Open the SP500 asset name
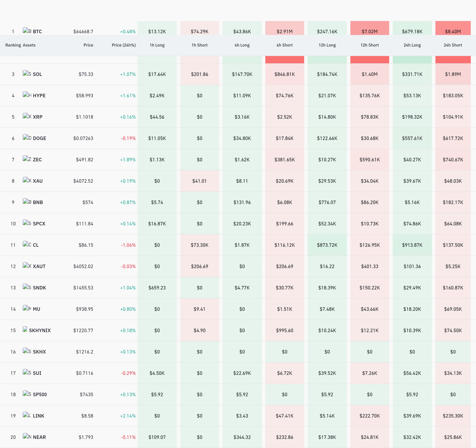 point(40,394)
